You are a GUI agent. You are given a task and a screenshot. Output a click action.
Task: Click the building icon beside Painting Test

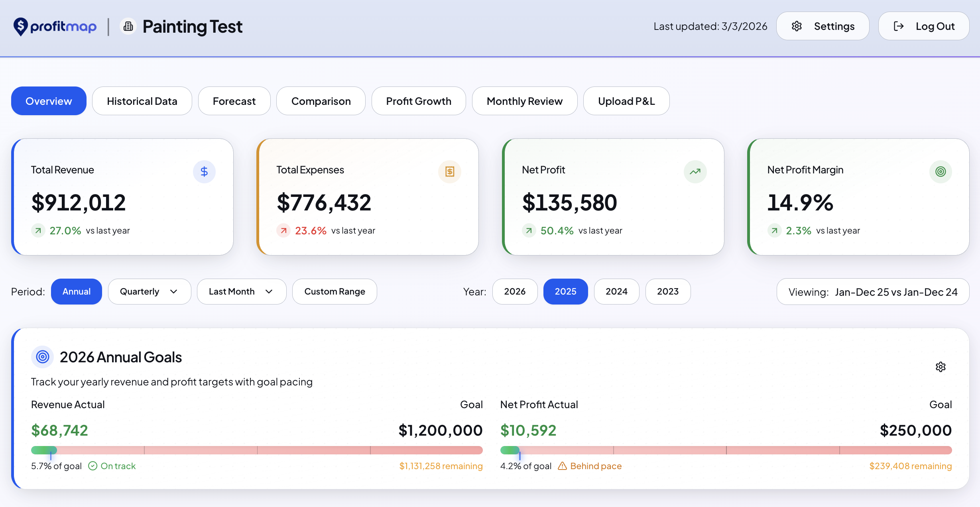pyautogui.click(x=128, y=26)
